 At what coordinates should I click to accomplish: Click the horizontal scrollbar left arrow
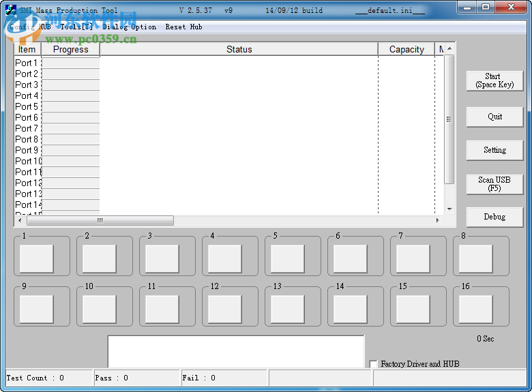pos(20,220)
